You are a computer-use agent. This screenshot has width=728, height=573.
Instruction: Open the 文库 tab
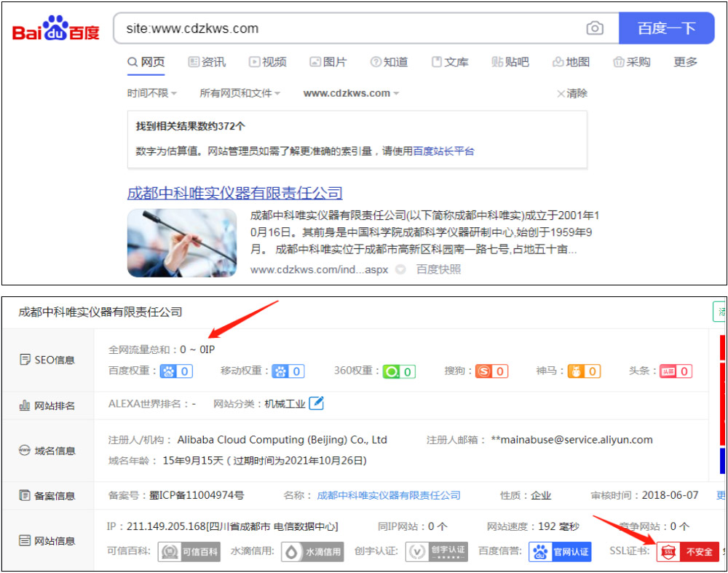pyautogui.click(x=450, y=62)
